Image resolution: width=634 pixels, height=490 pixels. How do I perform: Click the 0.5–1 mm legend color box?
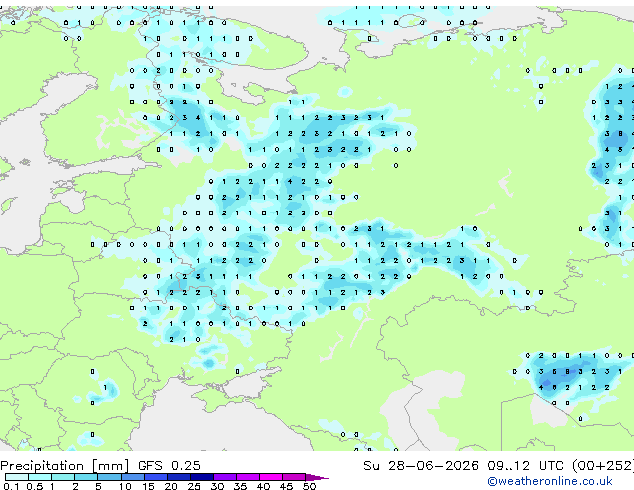[40, 477]
